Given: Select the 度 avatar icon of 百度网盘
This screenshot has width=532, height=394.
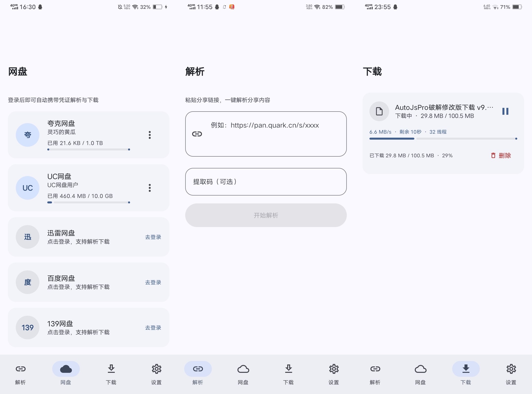Looking at the screenshot, I should tap(28, 282).
